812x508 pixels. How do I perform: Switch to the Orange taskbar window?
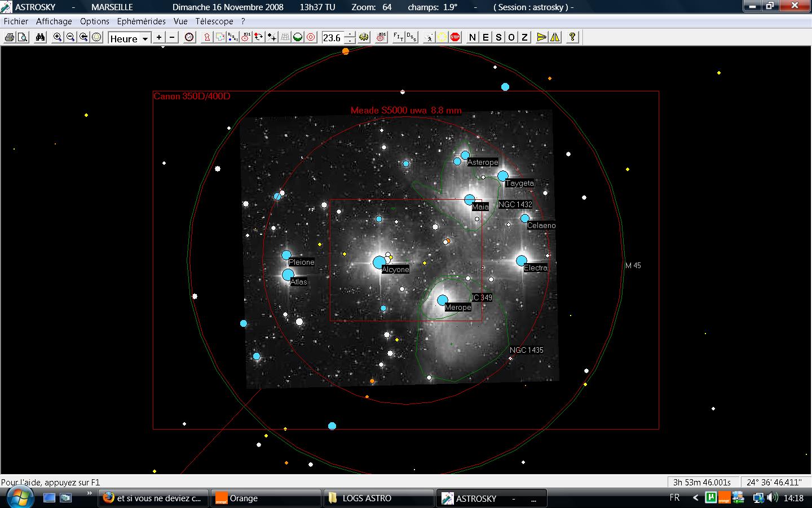[x=266, y=498]
